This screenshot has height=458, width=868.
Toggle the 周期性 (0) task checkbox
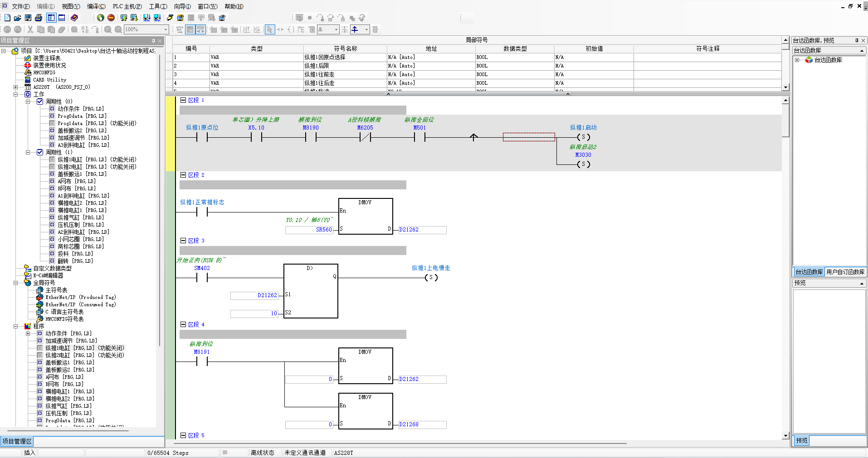pos(40,101)
